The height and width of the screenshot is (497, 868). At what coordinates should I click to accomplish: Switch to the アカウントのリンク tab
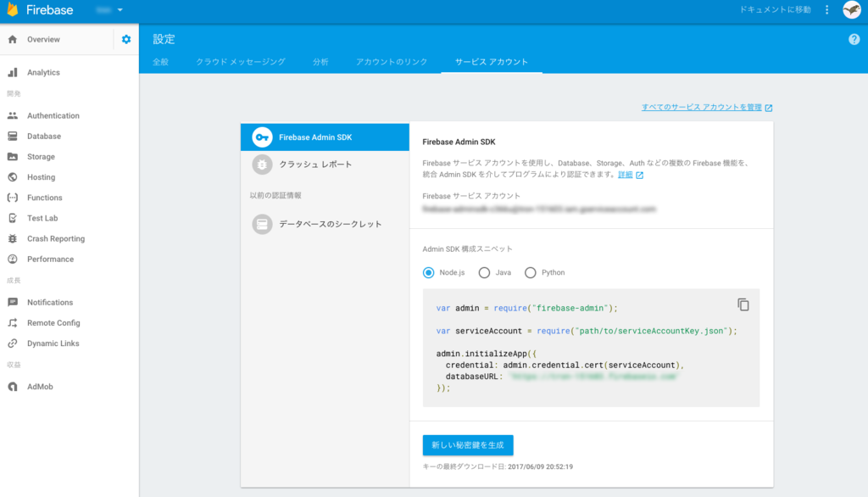click(x=392, y=62)
